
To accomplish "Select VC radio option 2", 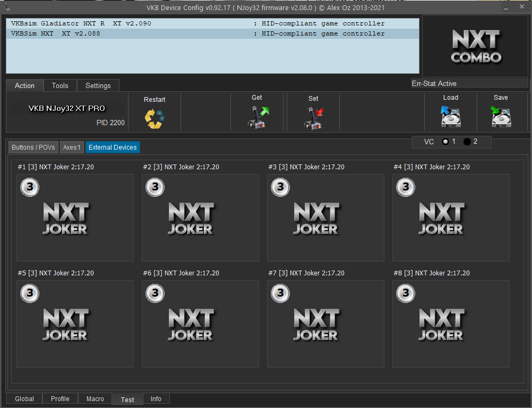I will point(467,142).
